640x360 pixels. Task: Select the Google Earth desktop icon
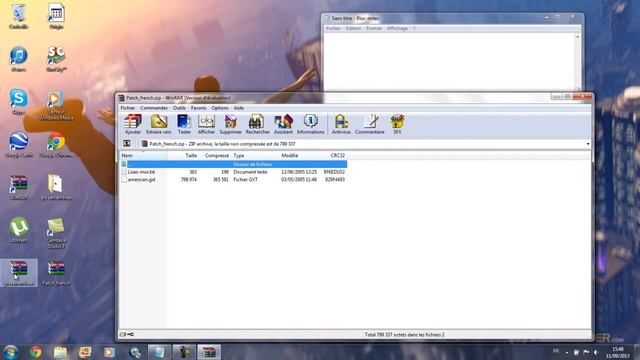click(19, 145)
